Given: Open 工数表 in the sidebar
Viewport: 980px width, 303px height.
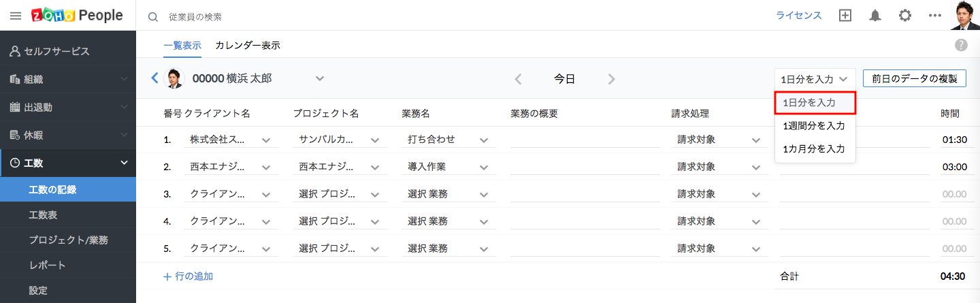Looking at the screenshot, I should pyautogui.click(x=43, y=215).
